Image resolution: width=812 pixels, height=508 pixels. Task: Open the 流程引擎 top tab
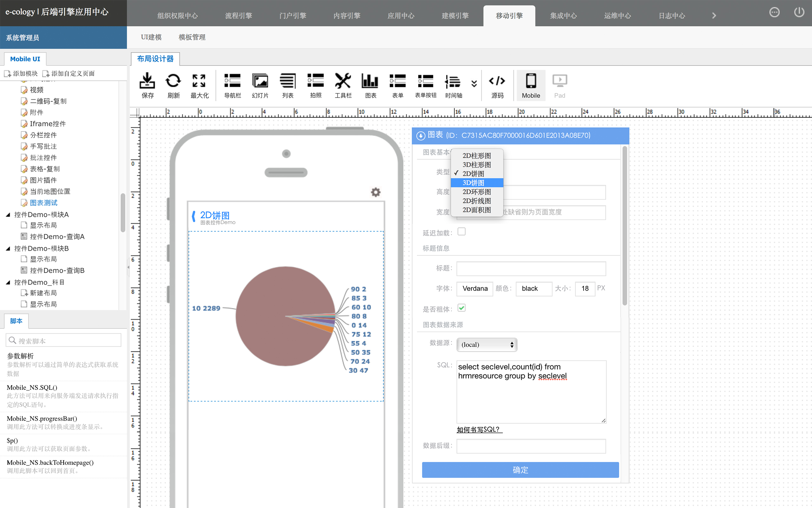pyautogui.click(x=239, y=16)
